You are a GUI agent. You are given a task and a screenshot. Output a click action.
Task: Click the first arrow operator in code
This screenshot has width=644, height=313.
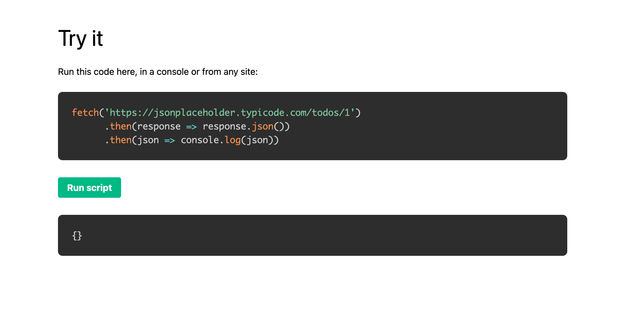pyautogui.click(x=192, y=127)
